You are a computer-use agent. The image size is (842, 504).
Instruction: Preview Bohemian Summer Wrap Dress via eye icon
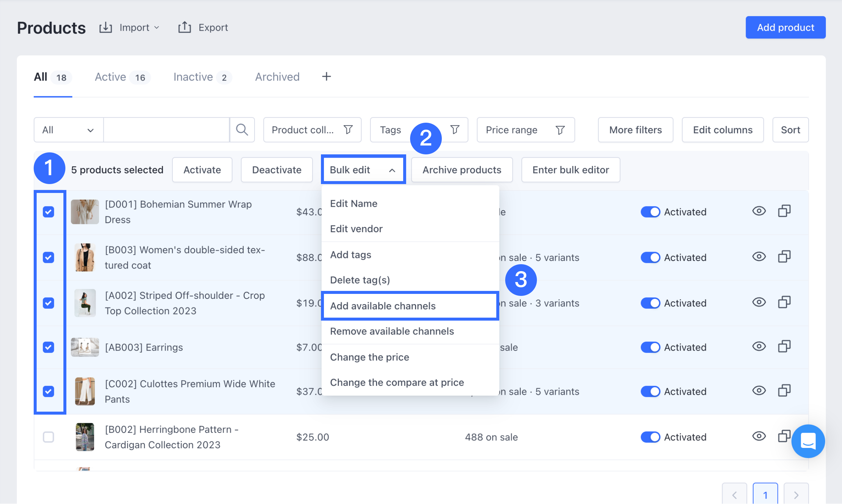click(758, 211)
